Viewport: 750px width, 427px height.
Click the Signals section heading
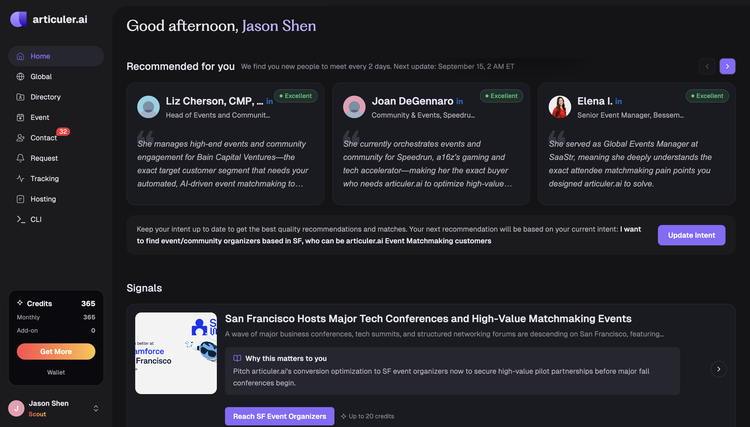144,288
